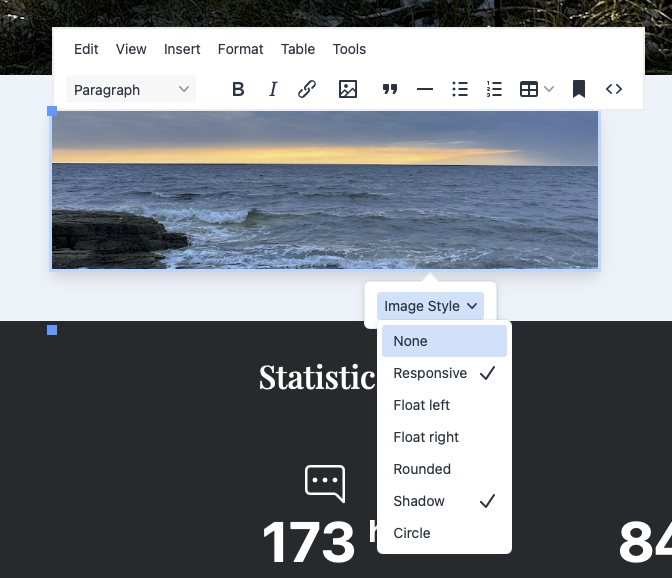Insert a link with the chain icon
672x578 pixels.
pyautogui.click(x=307, y=89)
